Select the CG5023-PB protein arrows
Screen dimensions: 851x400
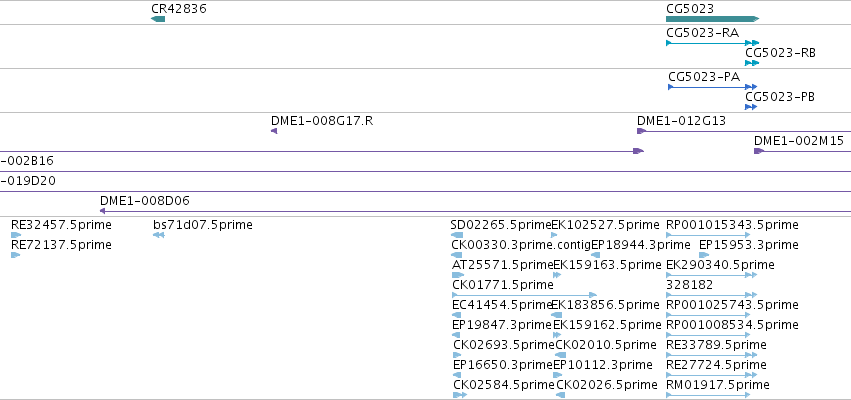(751, 107)
